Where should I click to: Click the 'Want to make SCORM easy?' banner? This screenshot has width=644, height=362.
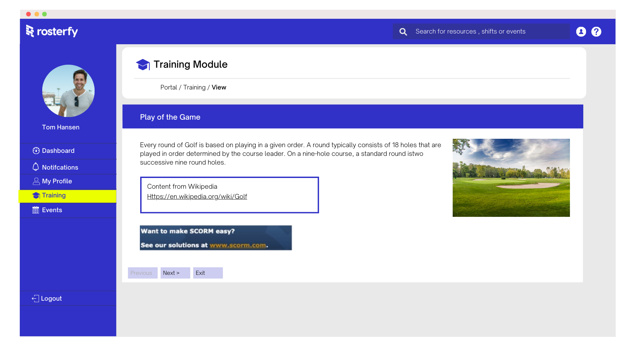216,238
